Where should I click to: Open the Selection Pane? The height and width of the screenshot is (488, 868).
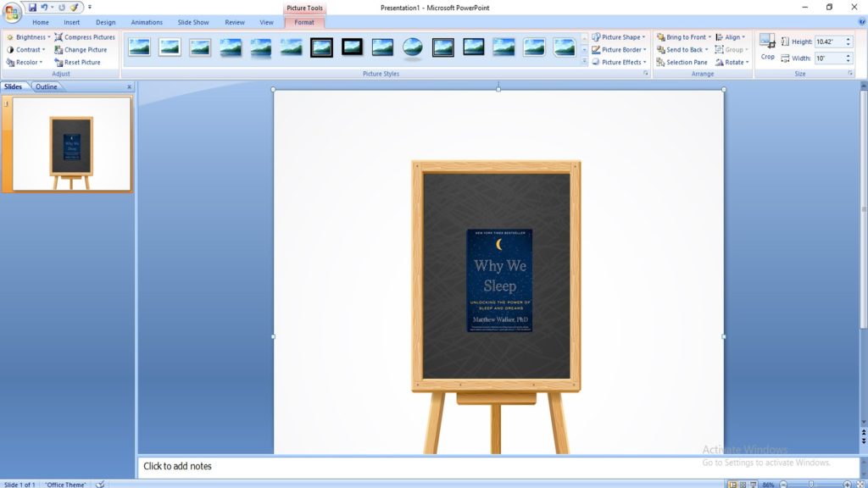pyautogui.click(x=682, y=62)
